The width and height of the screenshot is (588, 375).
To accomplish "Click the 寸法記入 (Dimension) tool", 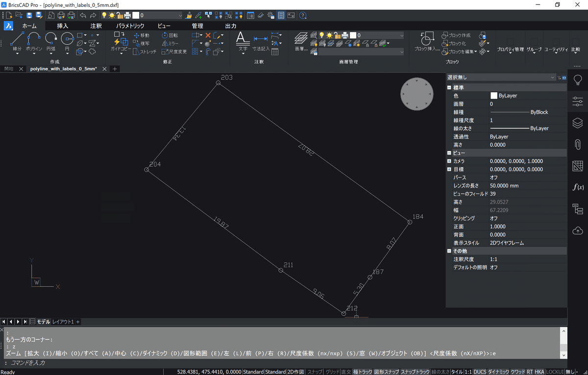I will pos(261,43).
